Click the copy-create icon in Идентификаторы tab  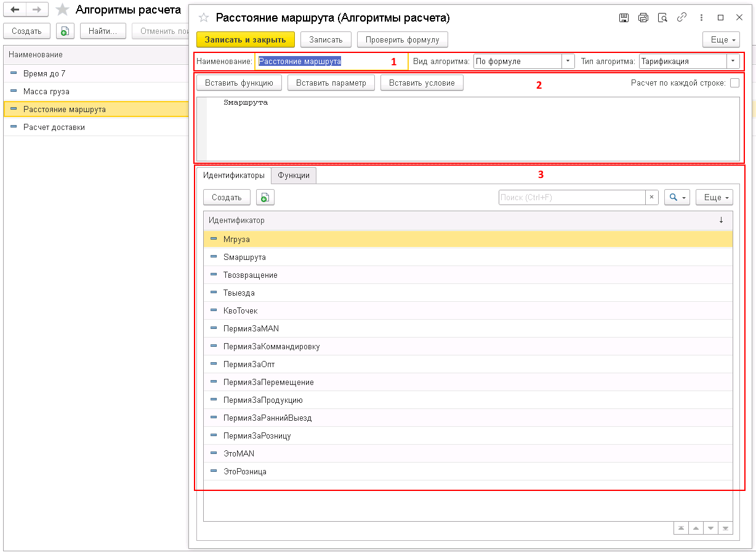pos(265,197)
